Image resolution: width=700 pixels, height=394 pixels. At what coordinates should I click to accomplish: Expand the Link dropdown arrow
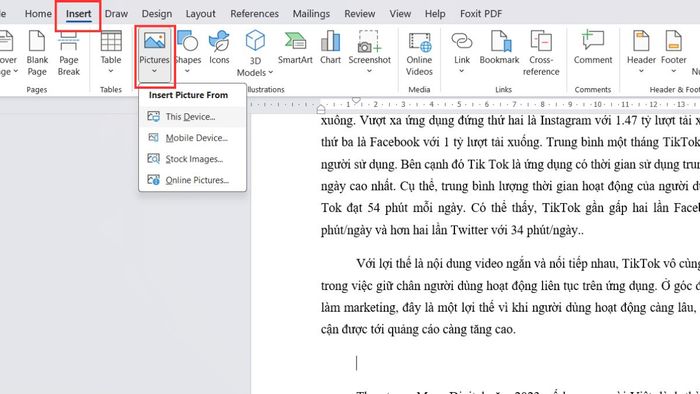tap(462, 71)
